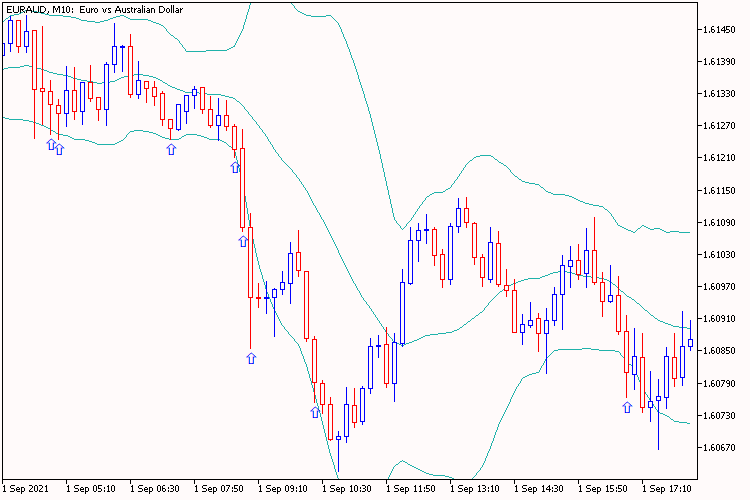The image size is (750, 500).
Task: Select the 1.60670 price axis value
Action: tap(719, 447)
